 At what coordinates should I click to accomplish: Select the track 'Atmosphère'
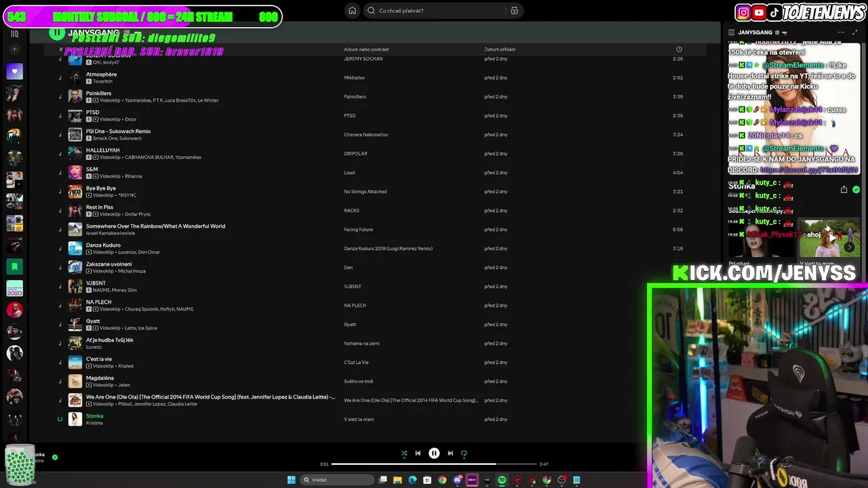[101, 75]
